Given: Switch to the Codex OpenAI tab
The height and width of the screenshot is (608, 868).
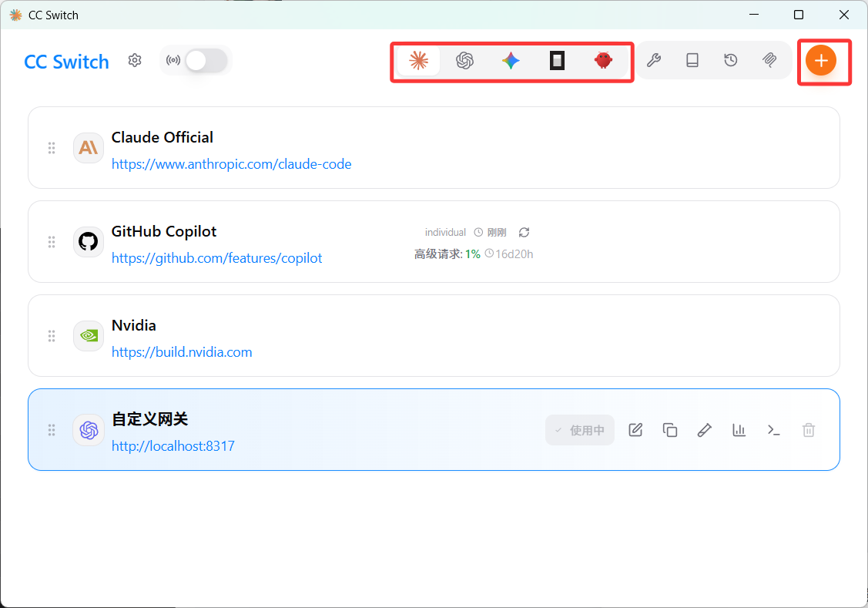Looking at the screenshot, I should click(464, 61).
